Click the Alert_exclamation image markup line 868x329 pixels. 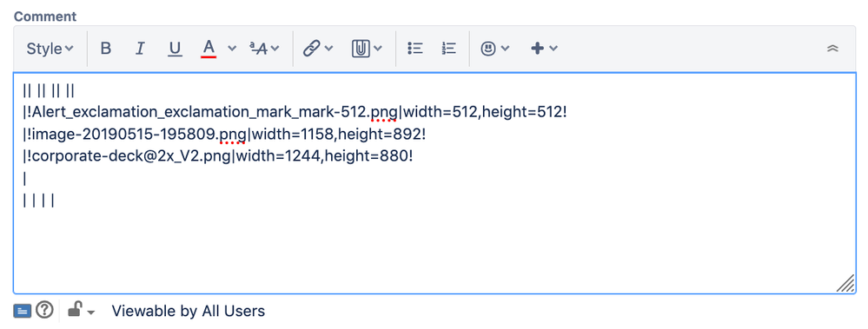coord(295,113)
